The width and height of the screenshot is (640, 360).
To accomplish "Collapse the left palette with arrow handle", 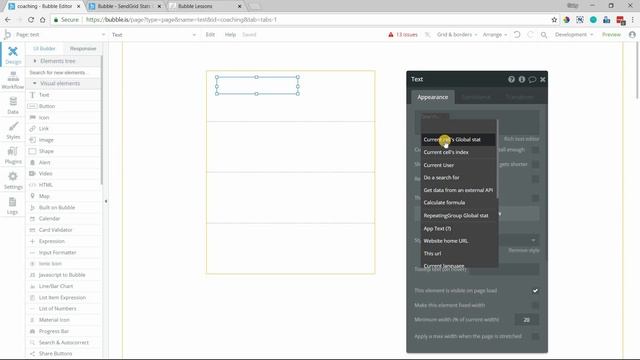I will click(x=106, y=201).
